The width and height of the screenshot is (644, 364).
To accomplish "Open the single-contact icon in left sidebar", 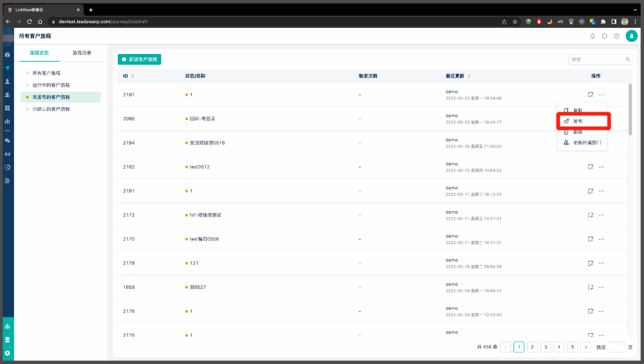I will (7, 82).
